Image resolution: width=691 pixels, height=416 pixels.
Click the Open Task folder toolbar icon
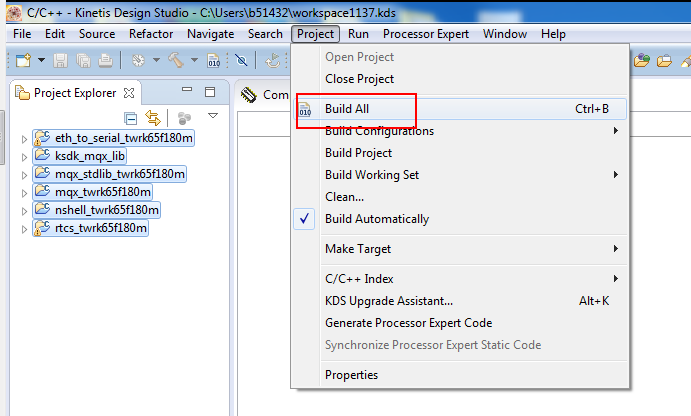coord(664,60)
